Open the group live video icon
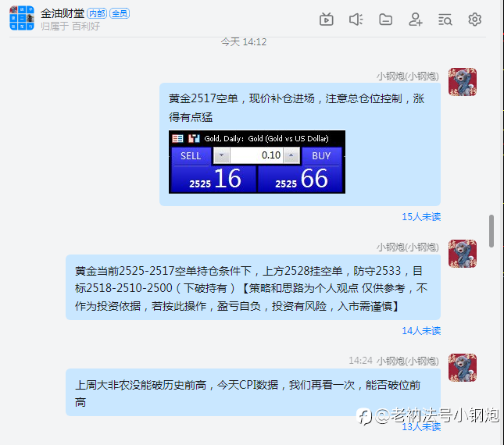 [327, 20]
